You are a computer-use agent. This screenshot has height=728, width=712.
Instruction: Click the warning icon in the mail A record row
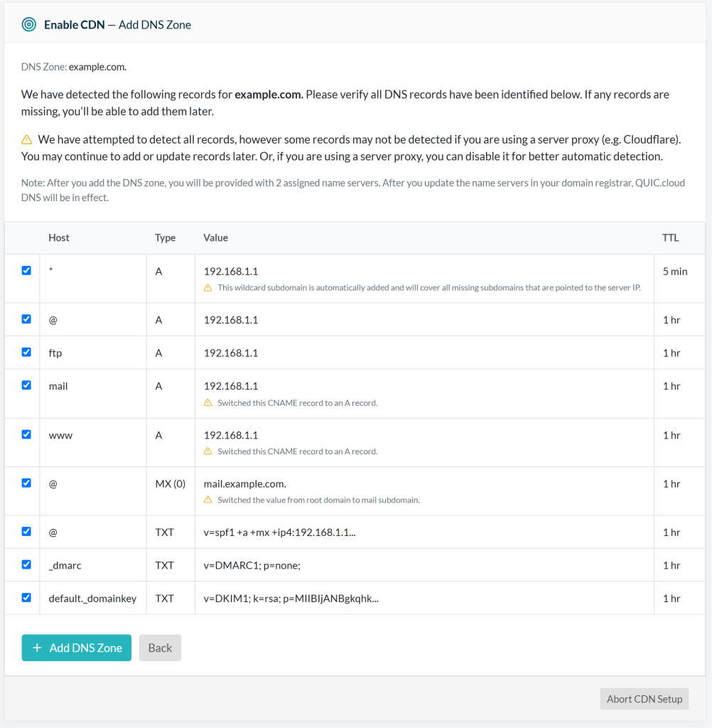point(208,402)
